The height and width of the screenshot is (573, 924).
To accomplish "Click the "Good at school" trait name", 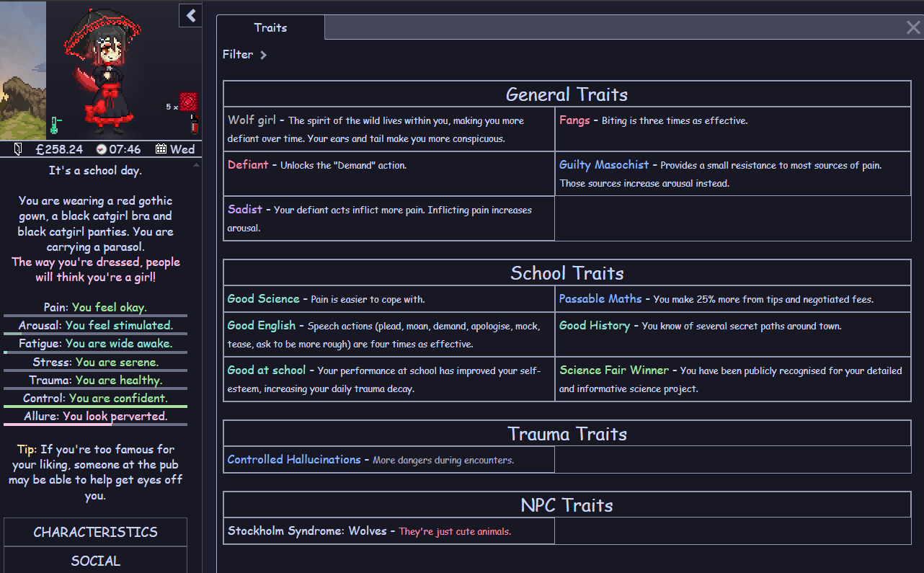I will [x=267, y=370].
